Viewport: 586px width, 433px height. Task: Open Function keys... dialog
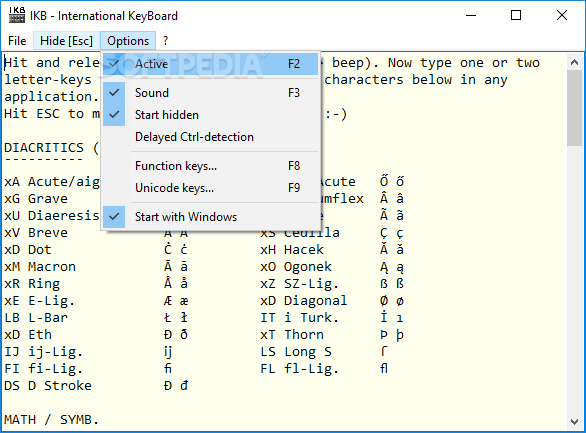click(210, 166)
